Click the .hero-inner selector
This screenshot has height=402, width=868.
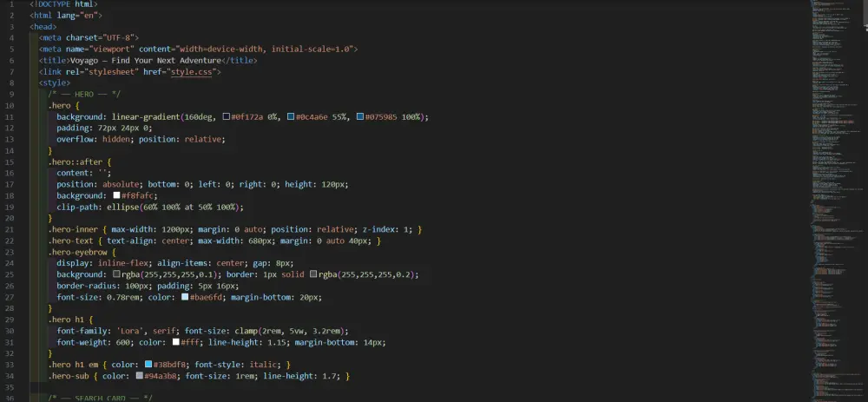click(75, 229)
